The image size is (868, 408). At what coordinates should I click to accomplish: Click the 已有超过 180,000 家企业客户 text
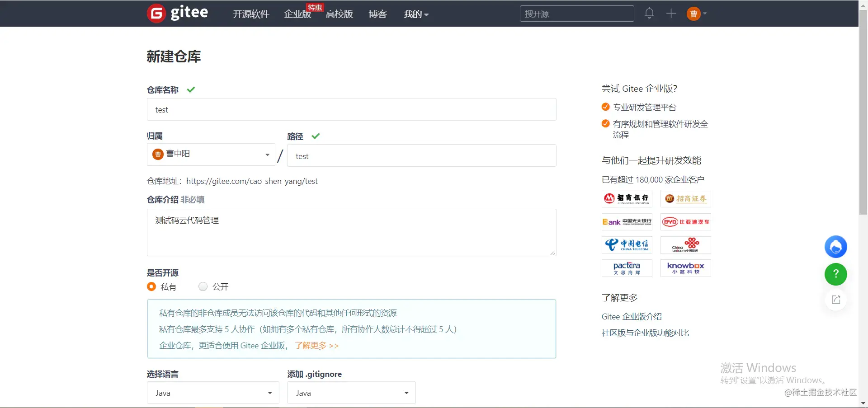tap(653, 180)
